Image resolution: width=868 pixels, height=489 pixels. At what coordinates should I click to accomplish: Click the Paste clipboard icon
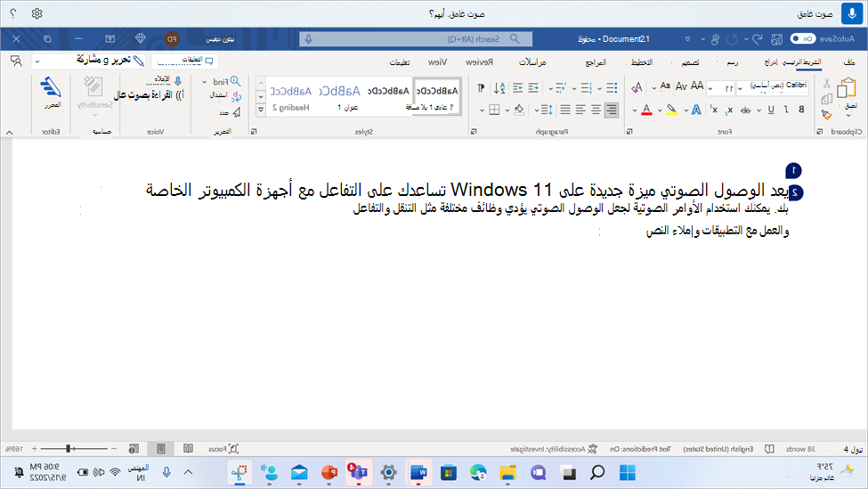click(x=847, y=87)
